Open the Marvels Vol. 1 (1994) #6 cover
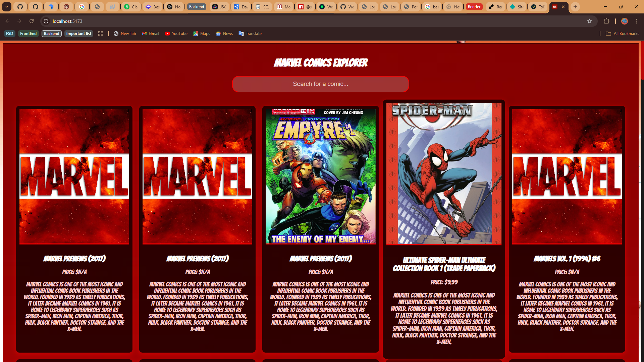 click(567, 177)
